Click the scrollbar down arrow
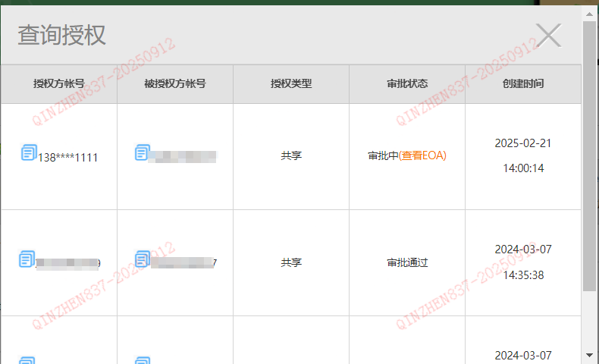The image size is (599, 364). point(589,355)
